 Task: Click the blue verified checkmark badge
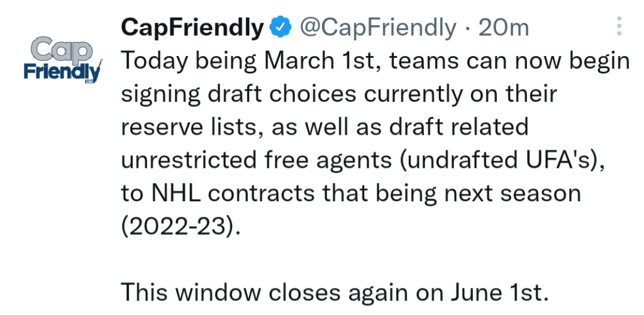pyautogui.click(x=280, y=27)
